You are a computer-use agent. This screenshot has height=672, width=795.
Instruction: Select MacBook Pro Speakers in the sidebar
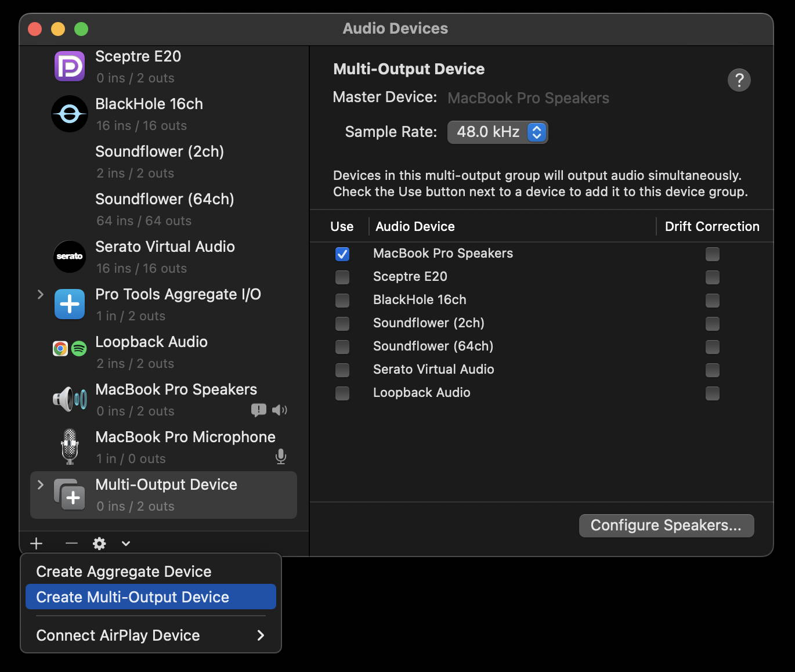tap(164, 399)
